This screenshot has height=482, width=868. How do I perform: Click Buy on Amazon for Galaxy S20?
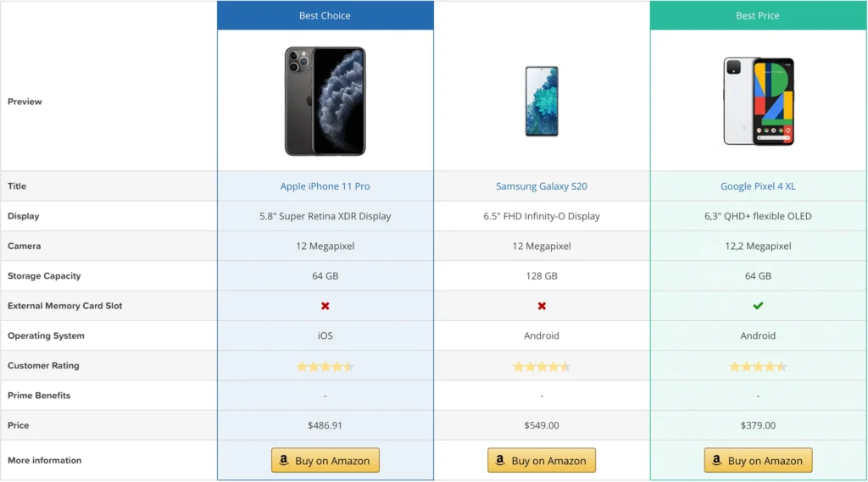click(x=542, y=461)
